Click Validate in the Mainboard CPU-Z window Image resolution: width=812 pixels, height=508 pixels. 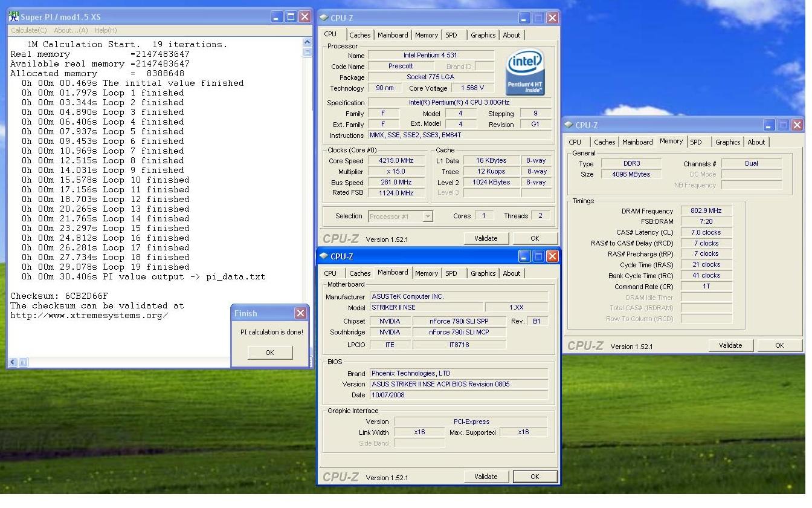(486, 477)
